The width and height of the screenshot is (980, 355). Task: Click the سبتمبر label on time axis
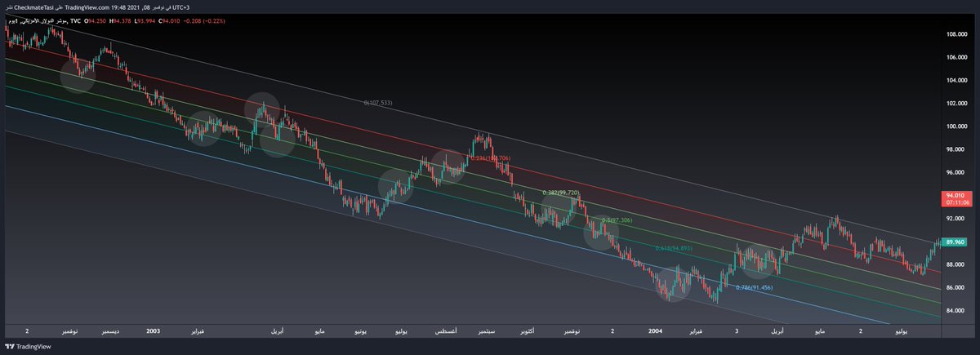[x=488, y=332]
